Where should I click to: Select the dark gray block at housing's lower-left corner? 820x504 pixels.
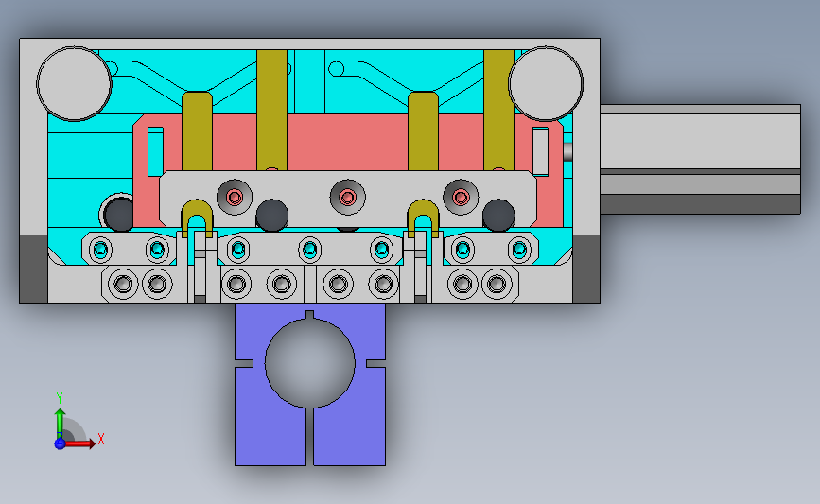click(33, 269)
